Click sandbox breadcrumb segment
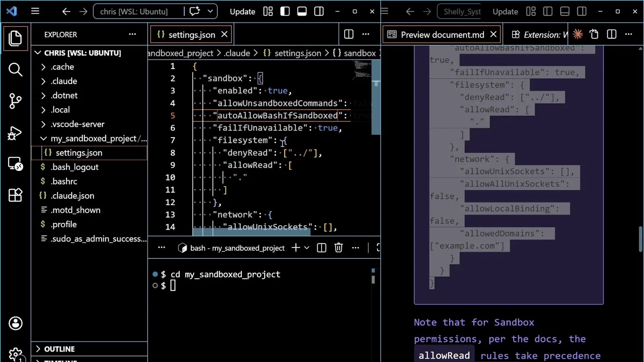 pyautogui.click(x=354, y=53)
